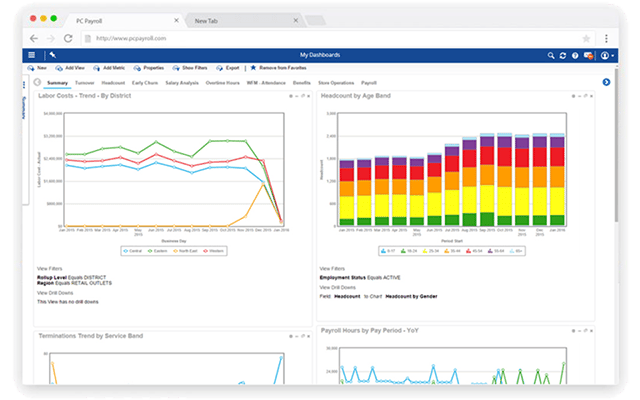Toggle 25-34 age band in legend
Image resolution: width=640 pixels, height=400 pixels.
(x=431, y=251)
